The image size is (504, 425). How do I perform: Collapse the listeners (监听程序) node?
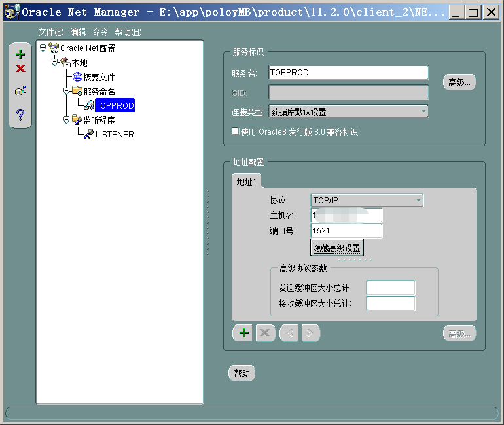(x=66, y=120)
